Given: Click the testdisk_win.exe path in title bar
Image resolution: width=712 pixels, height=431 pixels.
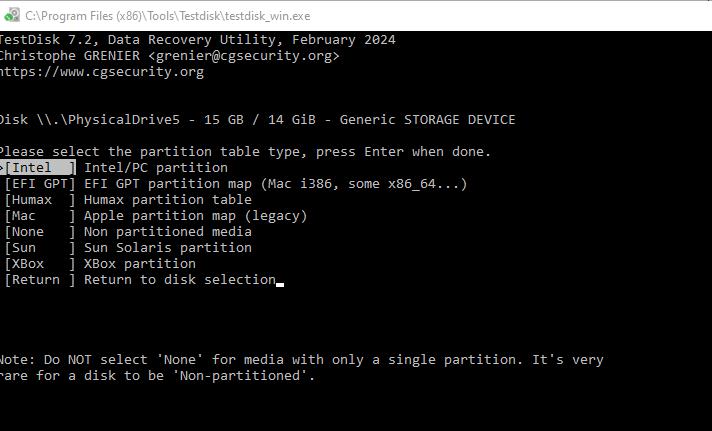Looking at the screenshot, I should [168, 16].
